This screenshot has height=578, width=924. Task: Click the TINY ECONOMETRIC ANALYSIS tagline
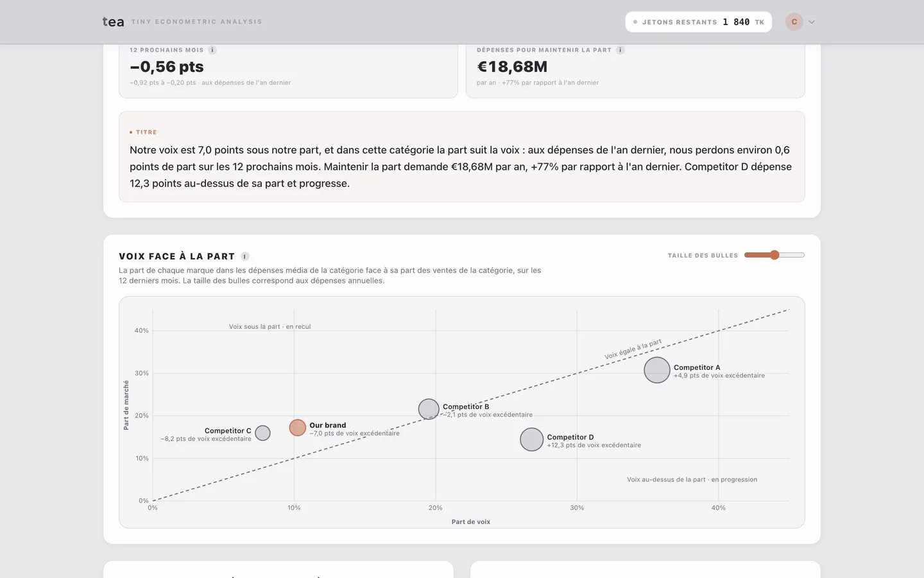(x=197, y=22)
